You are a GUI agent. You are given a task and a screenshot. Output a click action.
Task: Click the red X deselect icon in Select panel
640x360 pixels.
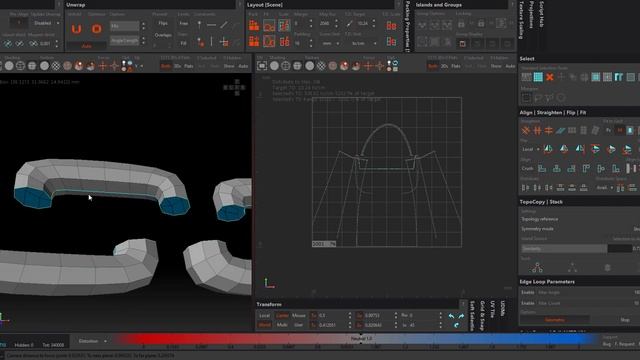pyautogui.click(x=550, y=77)
